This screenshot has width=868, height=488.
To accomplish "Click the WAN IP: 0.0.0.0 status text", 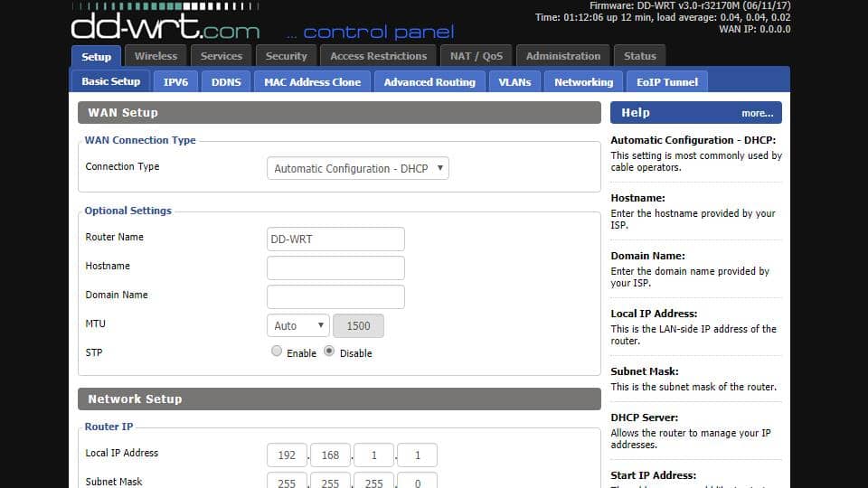I will 754,29.
